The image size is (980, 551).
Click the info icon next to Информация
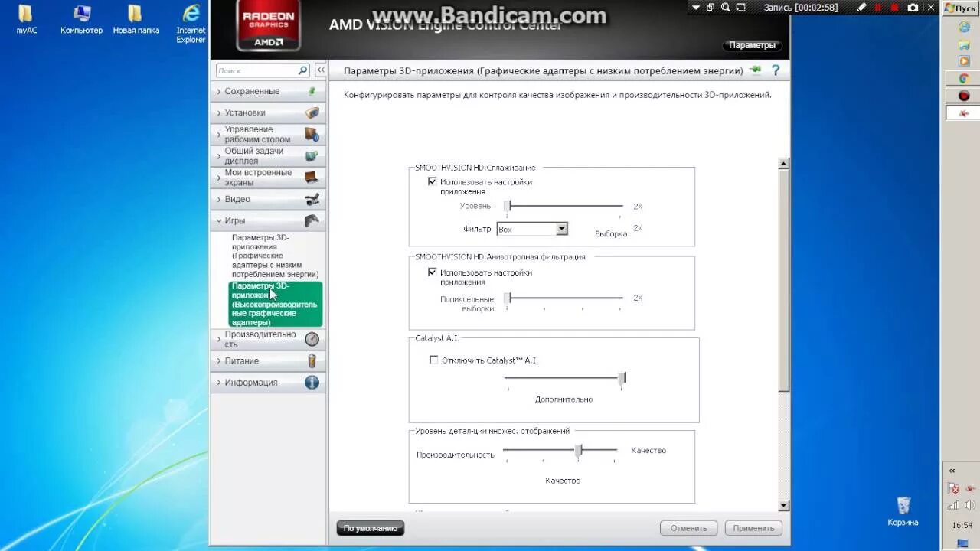coord(312,382)
